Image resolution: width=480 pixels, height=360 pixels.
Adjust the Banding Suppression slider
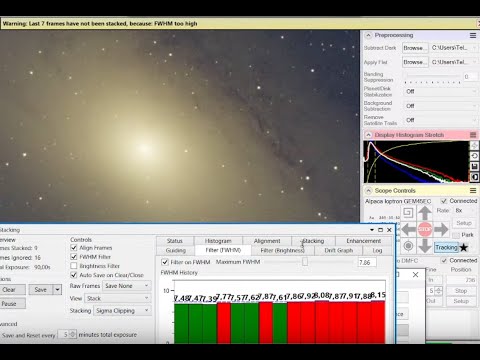(432, 78)
